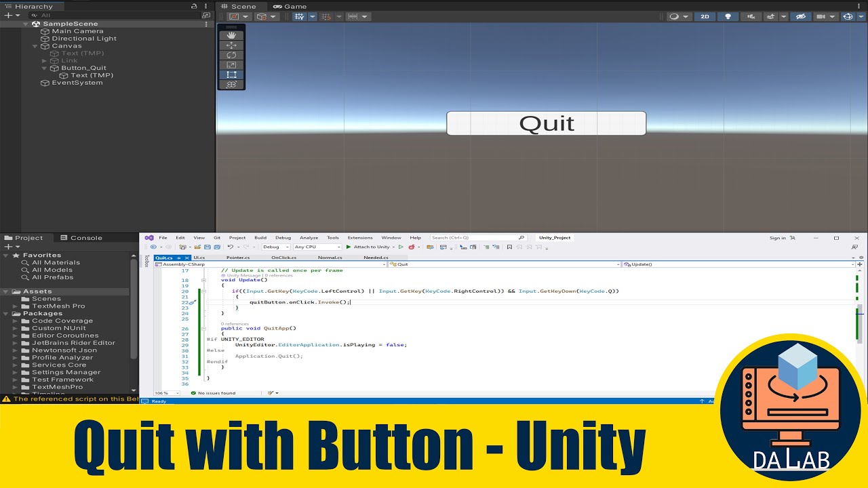Collapse the Button_Quit hierarchy item
868x488 pixels.
coord(45,68)
